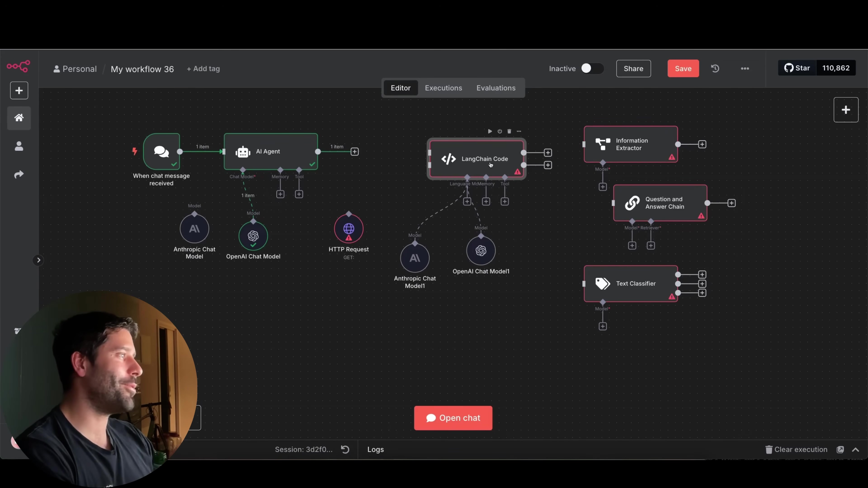Switch to the Editor tab
Screen dimensions: 868x488
tap(400, 88)
